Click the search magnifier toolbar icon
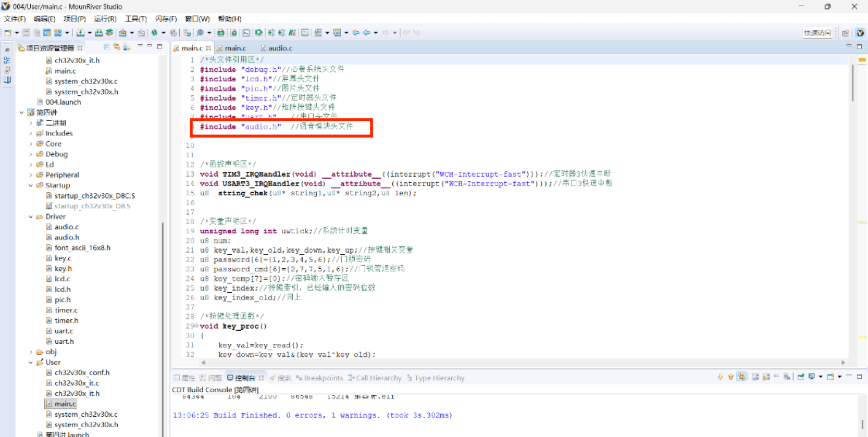The image size is (868, 437). coord(200,33)
